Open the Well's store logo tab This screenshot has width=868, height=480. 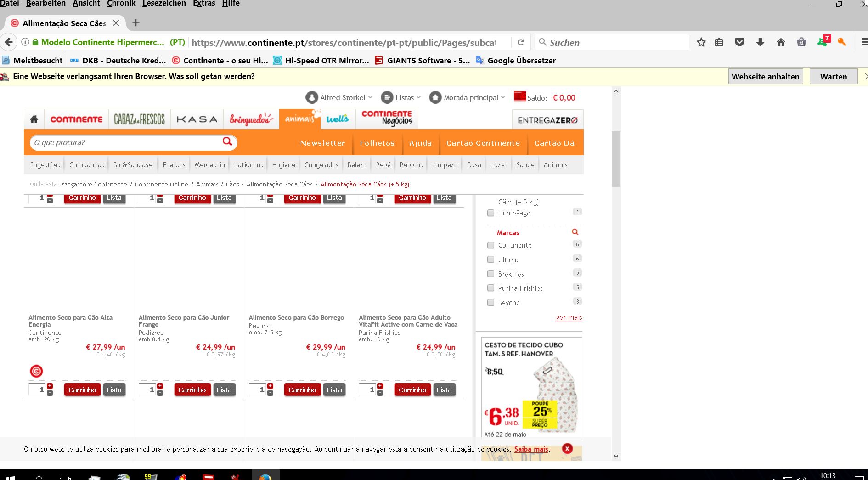tap(338, 119)
